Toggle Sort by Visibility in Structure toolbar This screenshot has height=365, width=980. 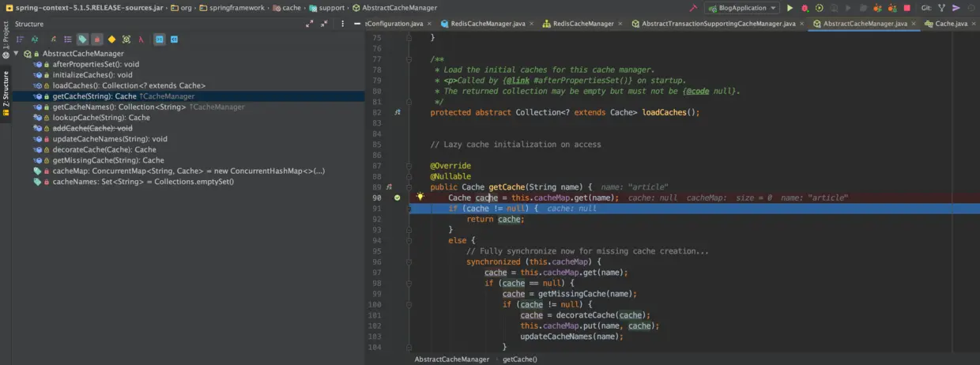pyautogui.click(x=20, y=39)
